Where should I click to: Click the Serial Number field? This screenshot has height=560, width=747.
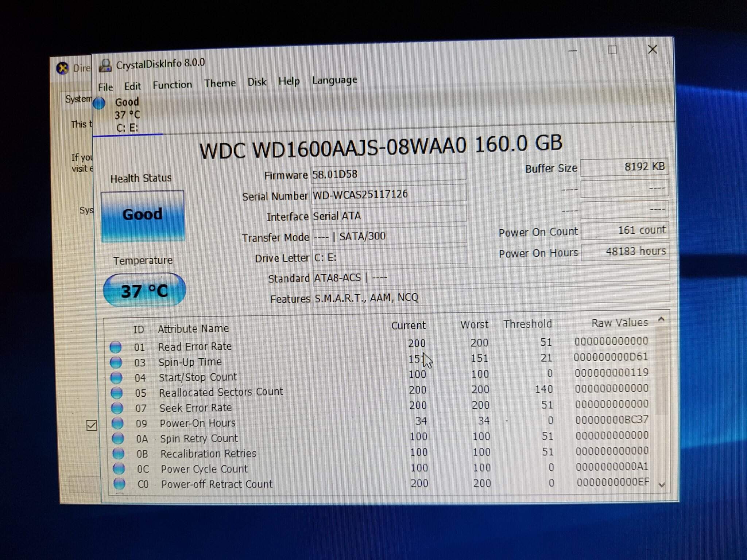tap(388, 193)
